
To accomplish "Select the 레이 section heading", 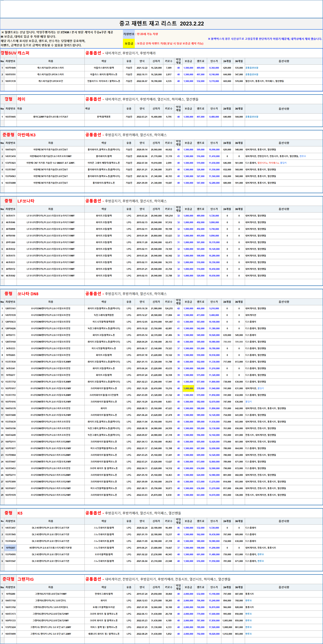I will [x=21, y=99].
